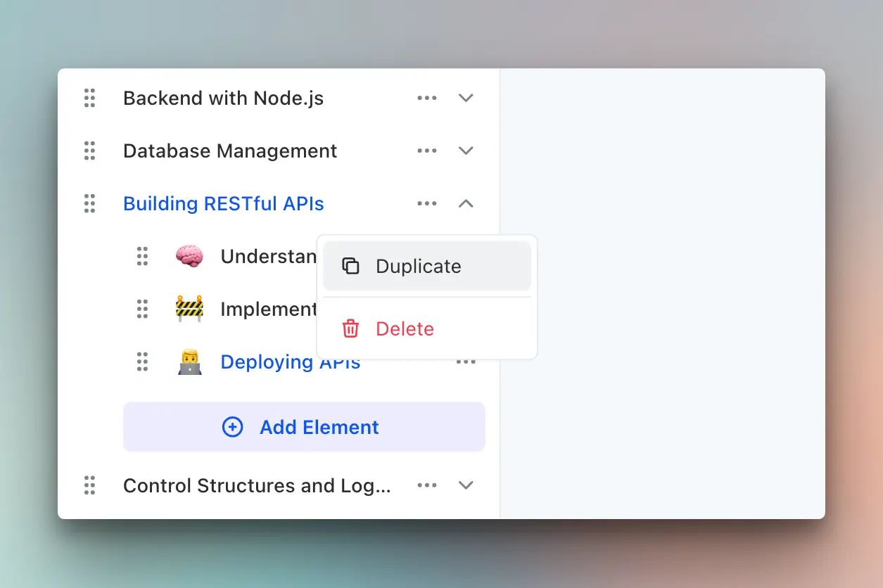The image size is (883, 588).
Task: Click the brain emoji icon
Action: 189,256
